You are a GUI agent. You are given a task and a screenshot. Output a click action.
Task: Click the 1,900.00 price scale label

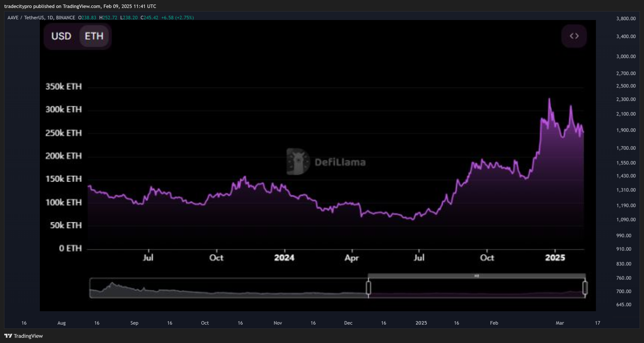tap(626, 130)
